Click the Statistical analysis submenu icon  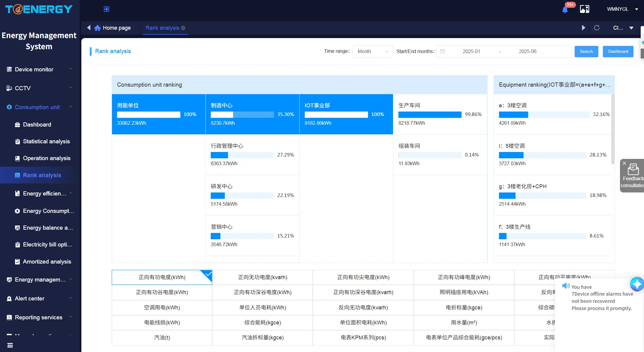coord(17,141)
